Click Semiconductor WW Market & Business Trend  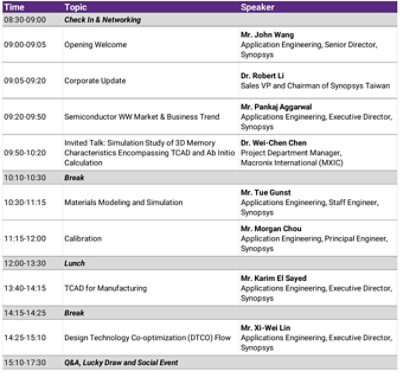pos(142,117)
